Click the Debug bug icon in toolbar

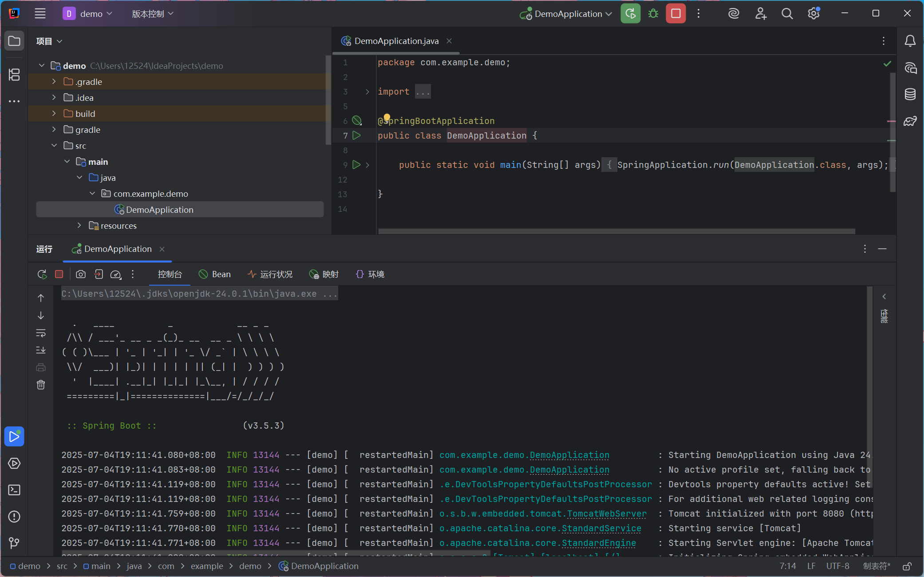[x=653, y=14]
